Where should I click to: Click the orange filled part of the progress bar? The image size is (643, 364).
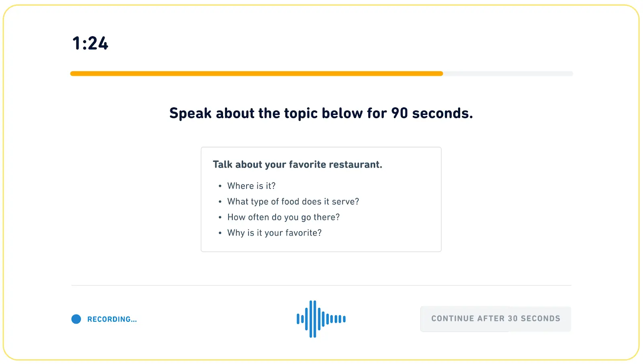(256, 74)
